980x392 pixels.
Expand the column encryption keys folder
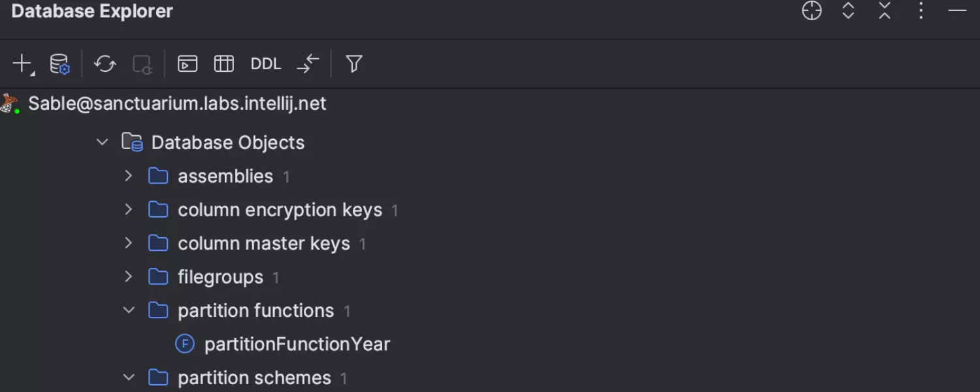click(x=129, y=210)
